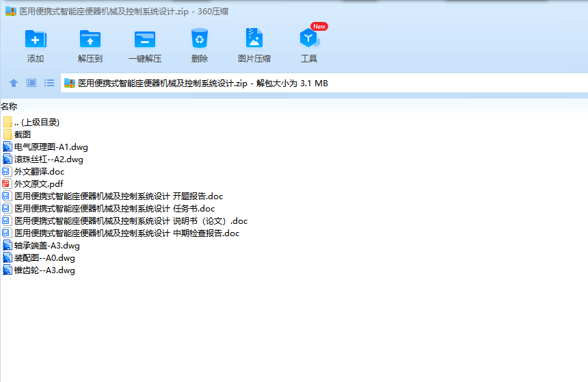Open the 图片压缩 (Image compress) tool
Image resolution: width=588 pixels, height=382 pixels.
click(x=254, y=38)
